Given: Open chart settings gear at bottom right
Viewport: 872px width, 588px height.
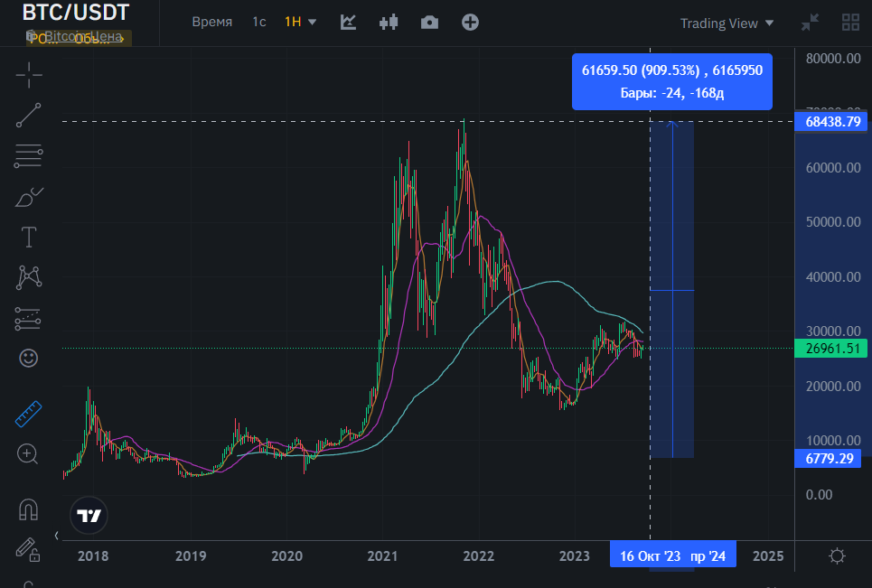Looking at the screenshot, I should tap(837, 555).
